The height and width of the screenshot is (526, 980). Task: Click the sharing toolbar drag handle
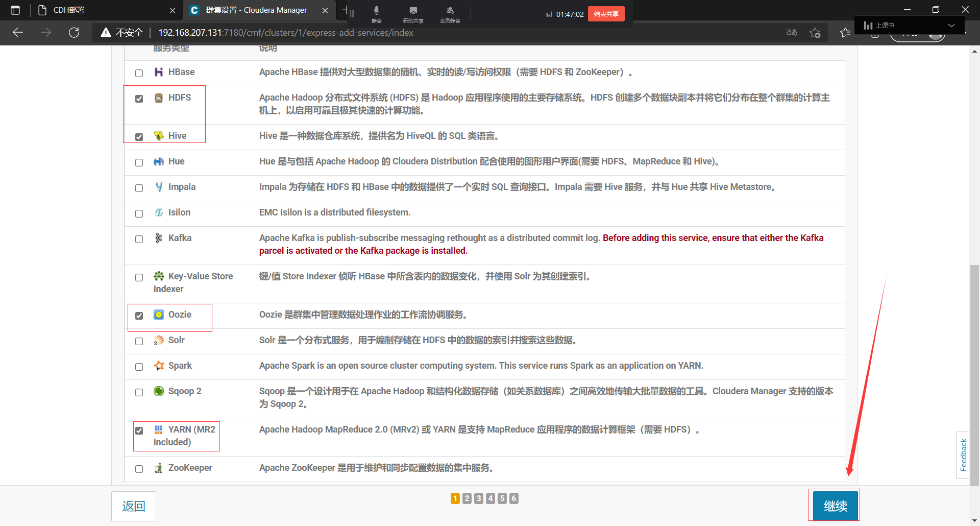click(352, 14)
